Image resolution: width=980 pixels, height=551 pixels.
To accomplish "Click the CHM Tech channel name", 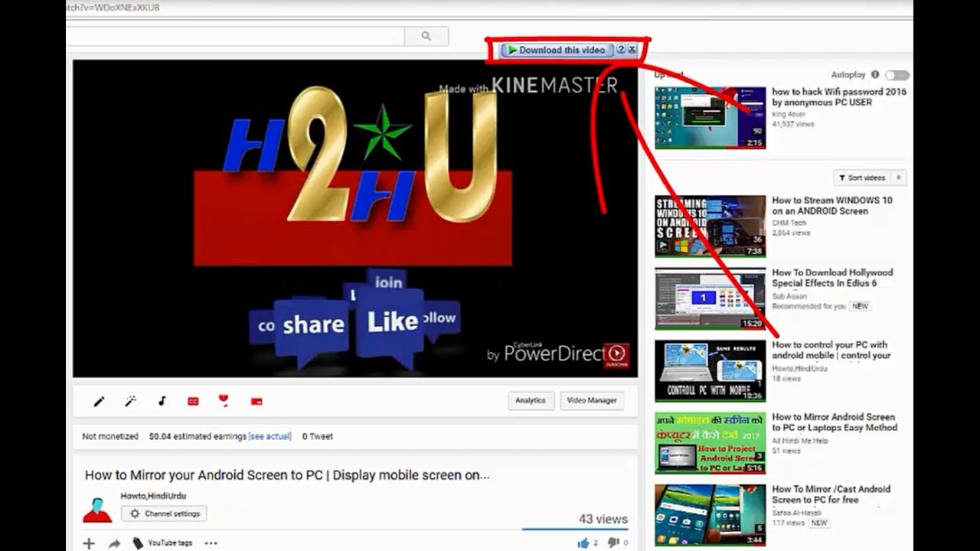I will [x=789, y=223].
